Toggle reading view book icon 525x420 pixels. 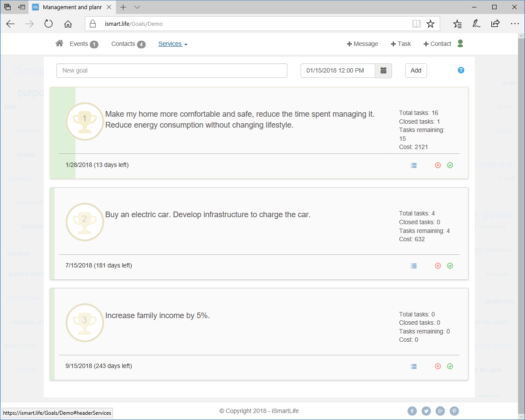[x=416, y=24]
